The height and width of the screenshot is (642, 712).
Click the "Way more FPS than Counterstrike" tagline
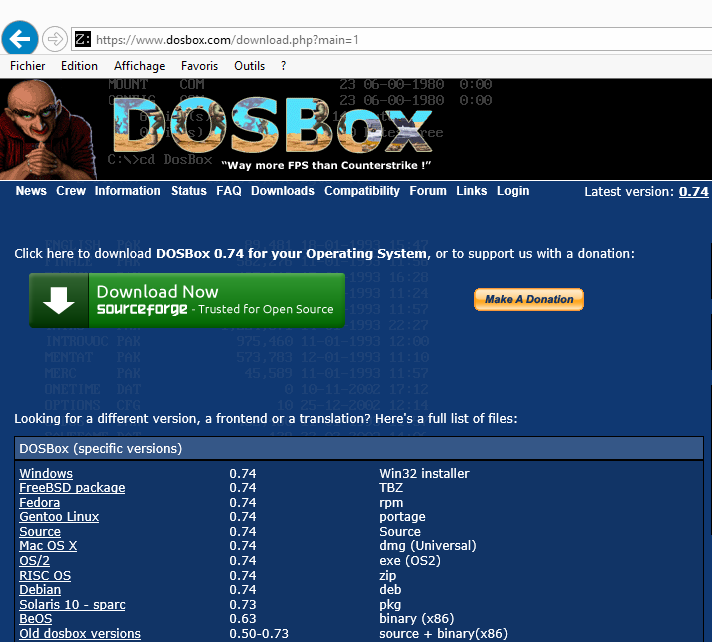tap(326, 165)
